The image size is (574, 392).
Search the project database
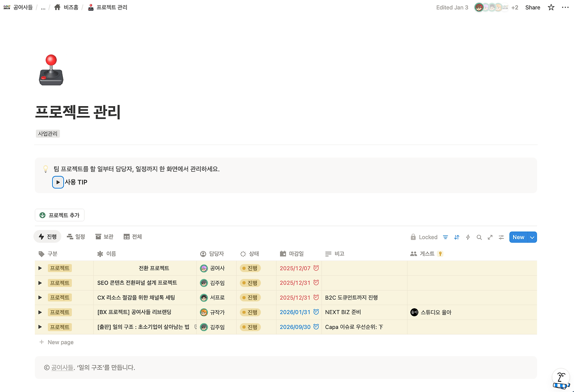pyautogui.click(x=479, y=237)
